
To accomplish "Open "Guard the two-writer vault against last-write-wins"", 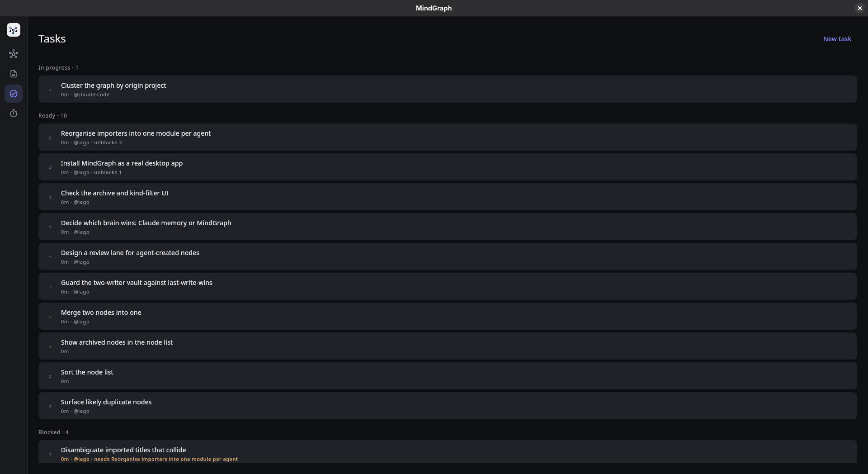I will (x=137, y=283).
